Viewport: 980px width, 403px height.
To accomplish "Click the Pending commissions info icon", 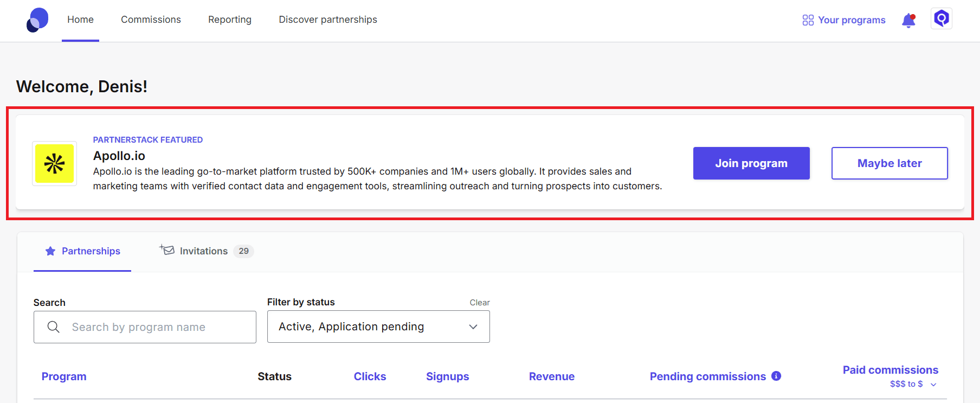I will [x=776, y=376].
